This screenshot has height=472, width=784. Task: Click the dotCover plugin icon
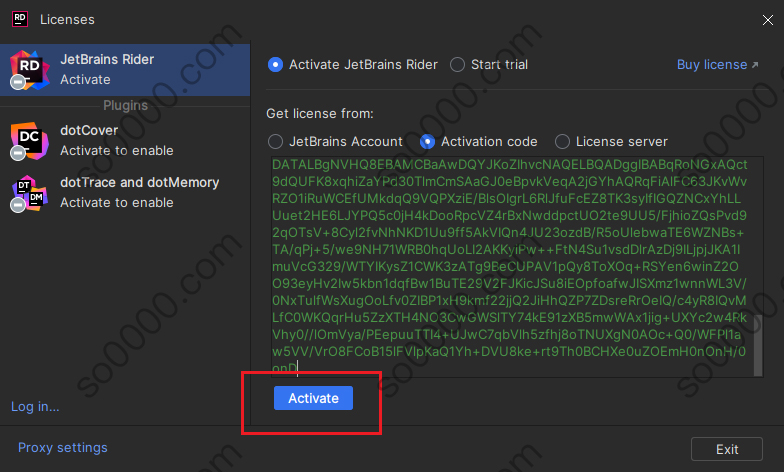(30, 141)
